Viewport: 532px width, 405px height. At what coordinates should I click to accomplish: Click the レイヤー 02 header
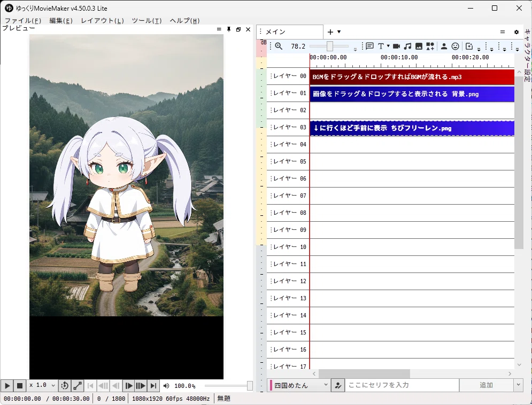coord(288,110)
